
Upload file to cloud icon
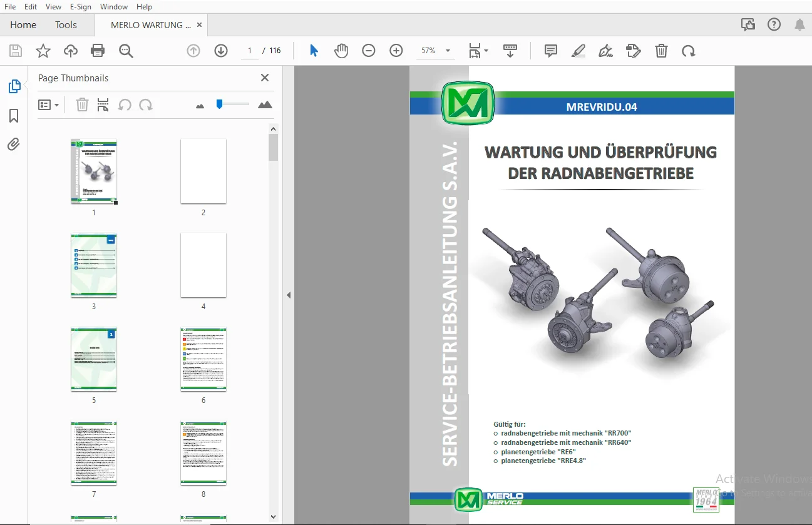(71, 51)
